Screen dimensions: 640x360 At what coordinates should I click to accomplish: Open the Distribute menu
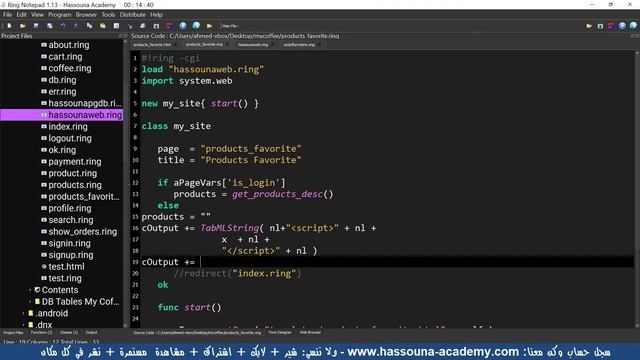[x=133, y=15]
